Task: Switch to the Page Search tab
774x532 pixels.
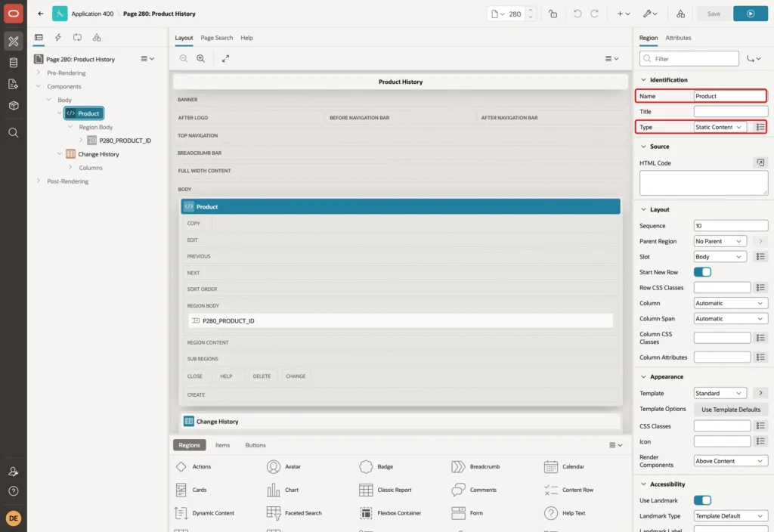Action: coord(216,38)
